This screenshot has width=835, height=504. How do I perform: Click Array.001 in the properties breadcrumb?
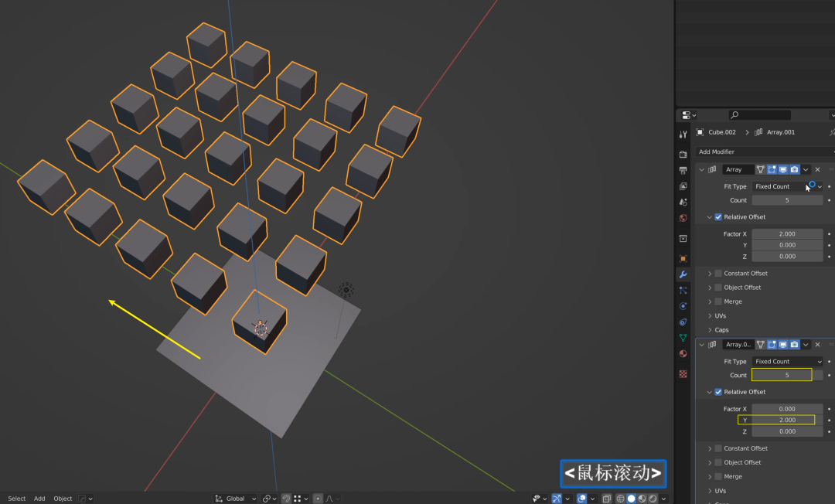coord(781,132)
